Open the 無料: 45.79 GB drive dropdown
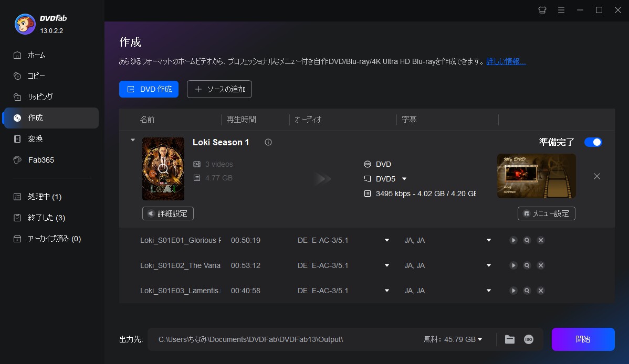This screenshot has width=629, height=364. (453, 339)
